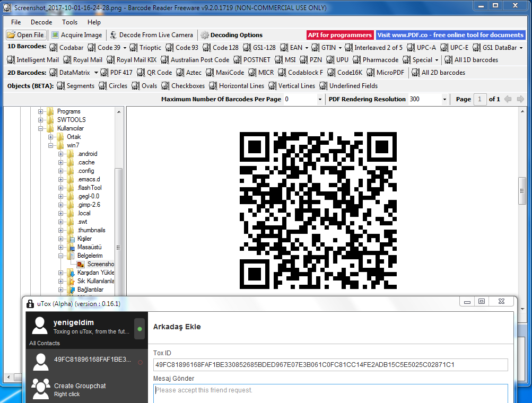The image size is (532, 403).
Task: Select the MicroPDF barcode icon
Action: tap(371, 73)
